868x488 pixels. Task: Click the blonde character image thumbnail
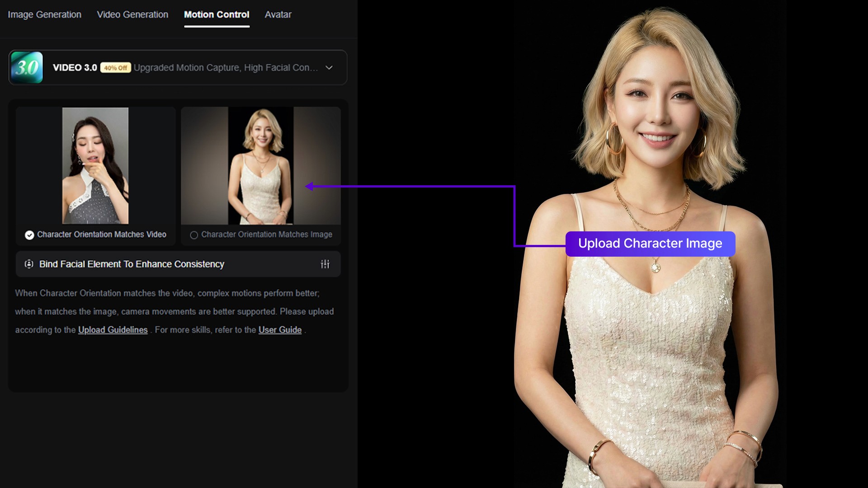(x=261, y=165)
